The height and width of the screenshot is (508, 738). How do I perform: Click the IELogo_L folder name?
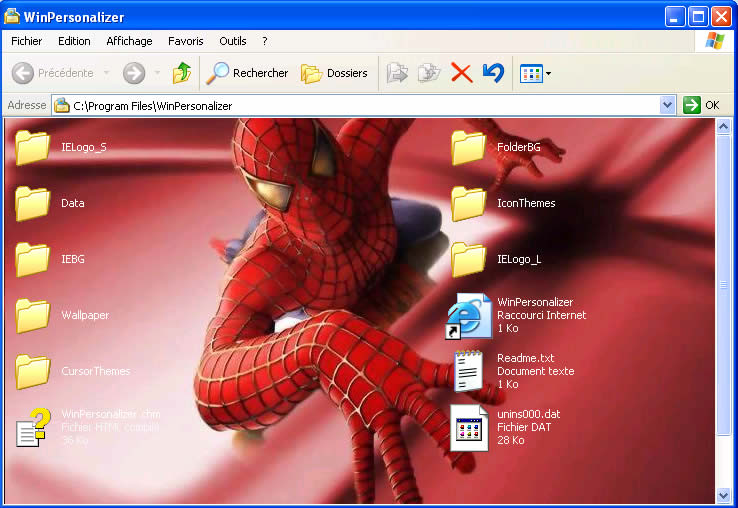[519, 259]
